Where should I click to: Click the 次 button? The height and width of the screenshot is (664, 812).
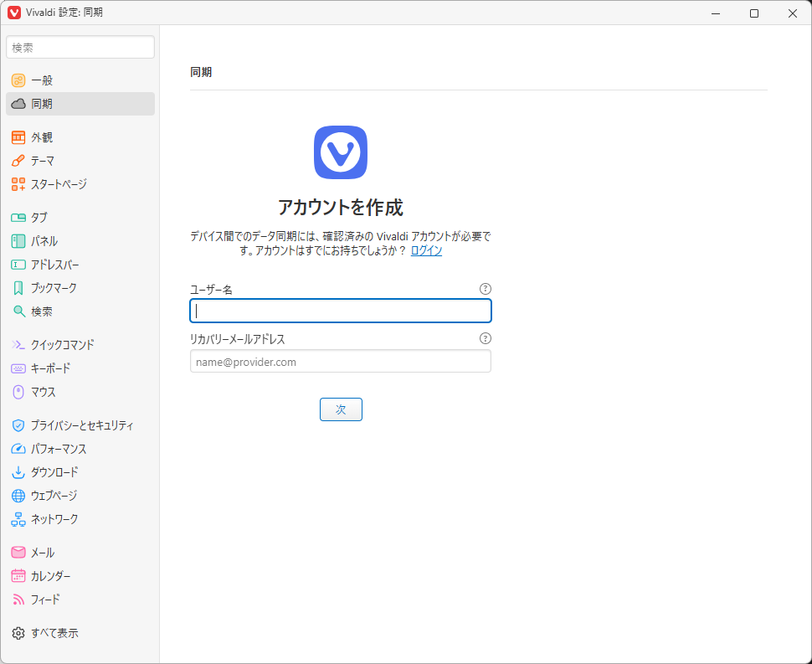coord(341,409)
